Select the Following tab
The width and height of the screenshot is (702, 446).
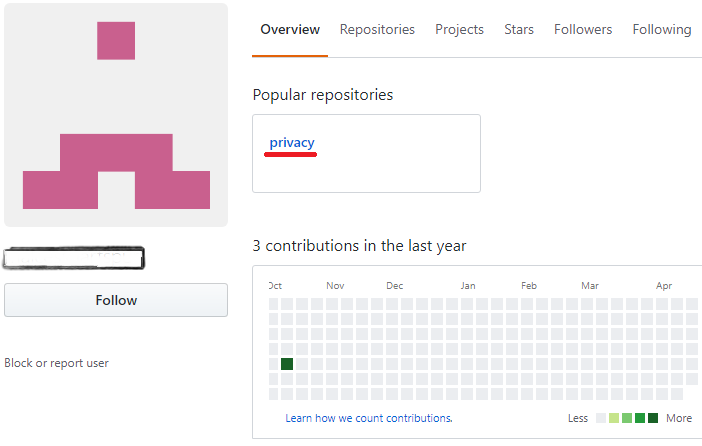pyautogui.click(x=661, y=30)
